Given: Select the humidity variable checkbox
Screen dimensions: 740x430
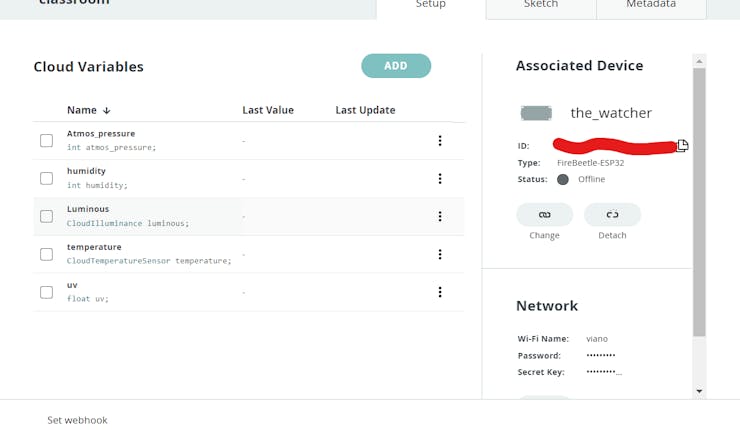Looking at the screenshot, I should click(x=46, y=179).
